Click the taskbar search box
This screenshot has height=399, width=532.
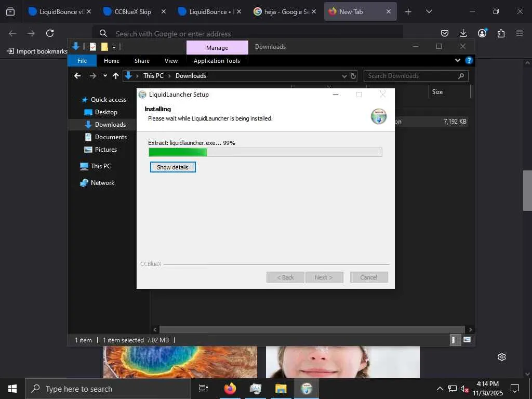click(x=108, y=389)
